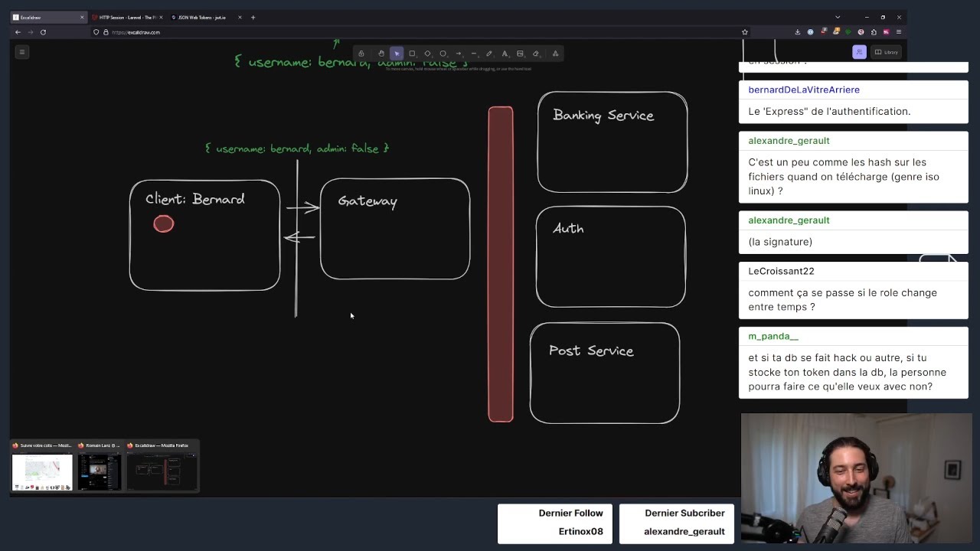
Task: Select the tall red vertical bar shape
Action: 501,264
